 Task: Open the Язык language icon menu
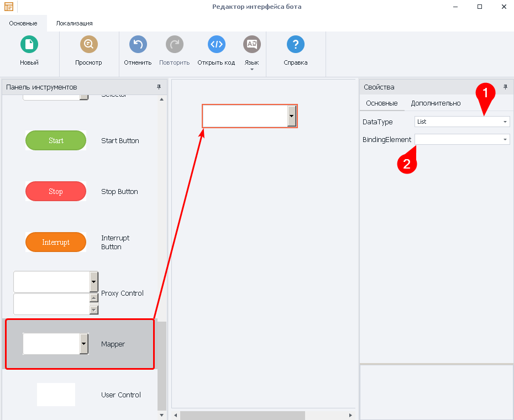tap(252, 45)
